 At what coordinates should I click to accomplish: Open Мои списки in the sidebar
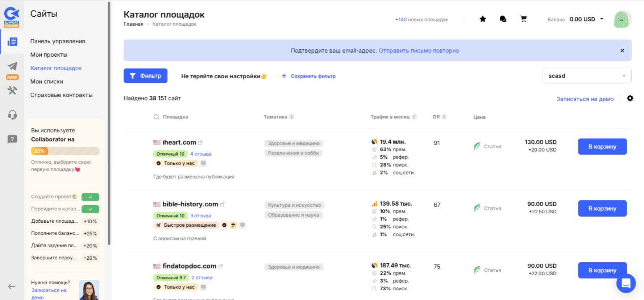pos(47,82)
